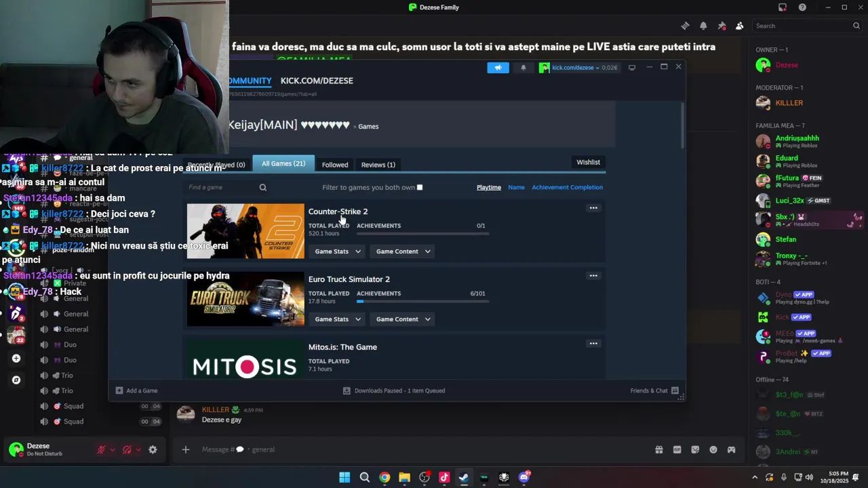Open Discord inbox icon in title bar
The width and height of the screenshot is (868, 488).
(x=783, y=7)
